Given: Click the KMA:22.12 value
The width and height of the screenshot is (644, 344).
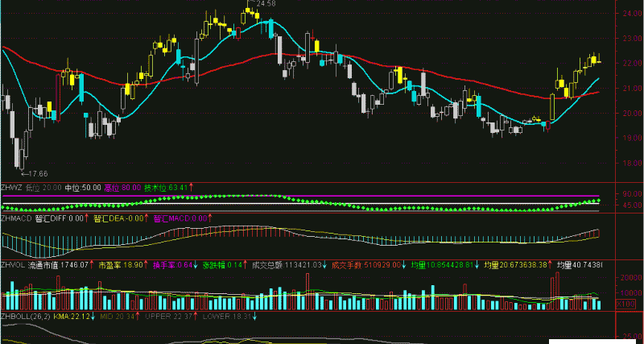Looking at the screenshot, I should (72, 317).
